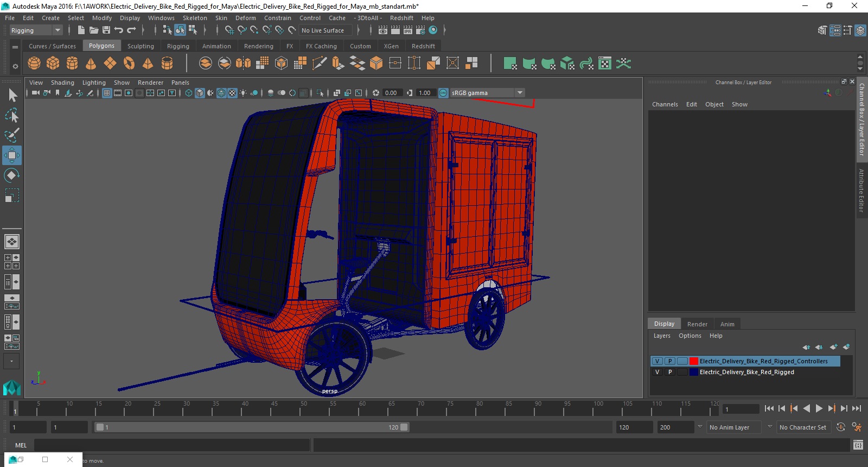This screenshot has height=467, width=868.
Task: Create a polygon cone from the shelf
Action: [91, 64]
